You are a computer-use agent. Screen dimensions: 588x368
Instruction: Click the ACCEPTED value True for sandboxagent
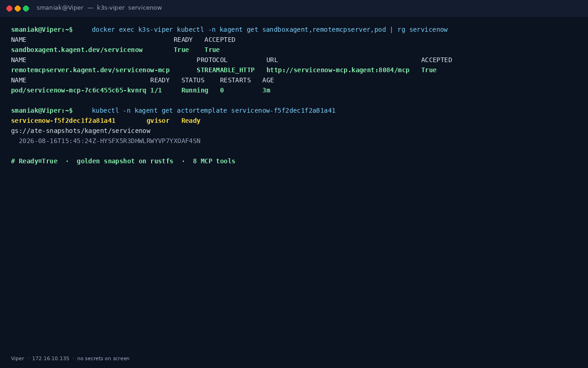click(x=212, y=50)
